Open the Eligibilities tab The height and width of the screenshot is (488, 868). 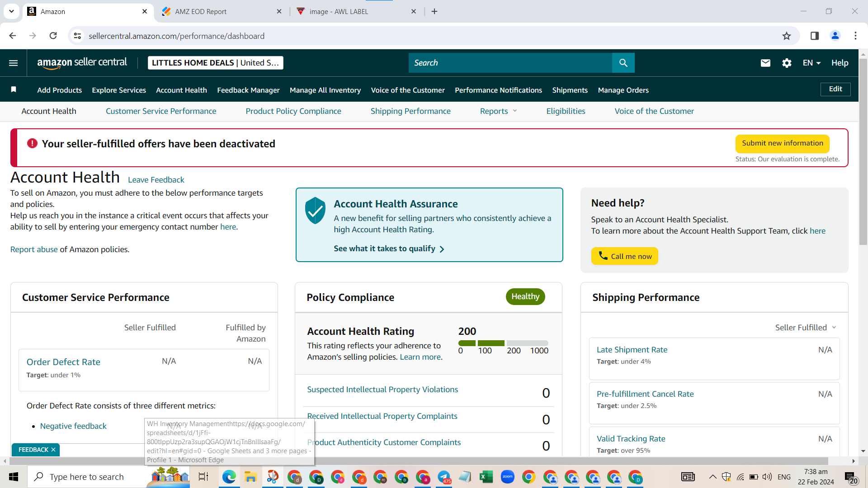point(566,111)
